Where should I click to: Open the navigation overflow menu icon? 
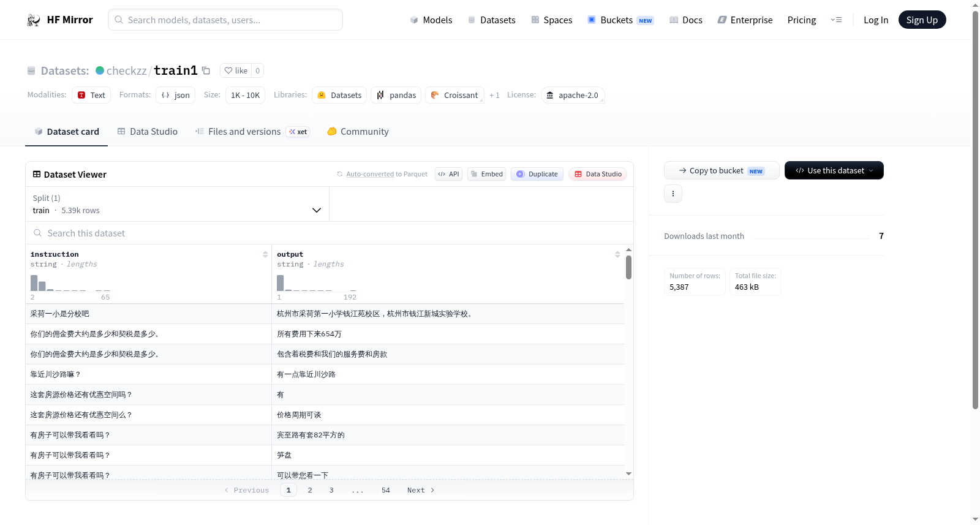pos(836,20)
